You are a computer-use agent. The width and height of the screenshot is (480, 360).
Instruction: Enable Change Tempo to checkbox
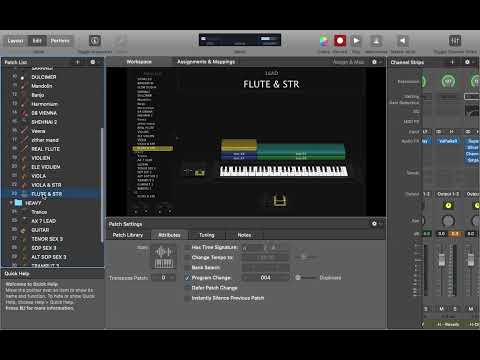[187, 257]
